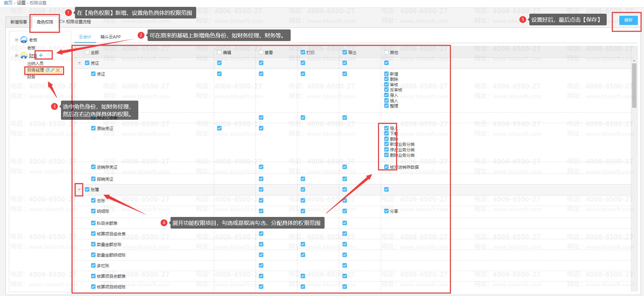Collapse the 账簿 permission section
The width and height of the screenshot is (644, 296).
pos(79,190)
